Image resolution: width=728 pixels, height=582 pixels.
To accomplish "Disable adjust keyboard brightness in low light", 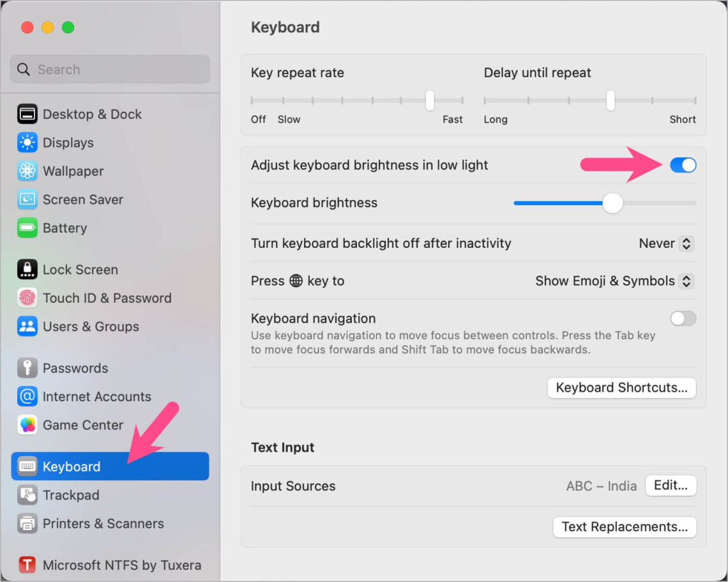I will tap(683, 165).
